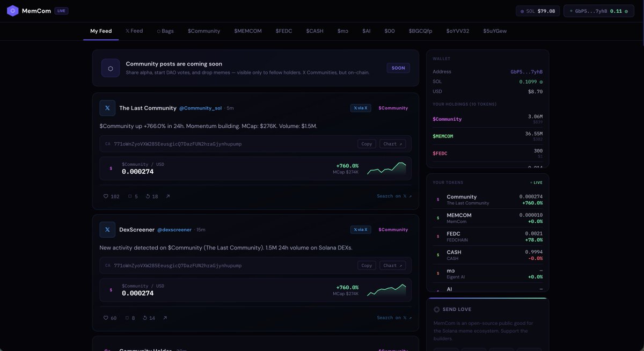Click the $ icon beside mɔ Eigent AI row
This screenshot has height=351, width=644.
coord(438,274)
